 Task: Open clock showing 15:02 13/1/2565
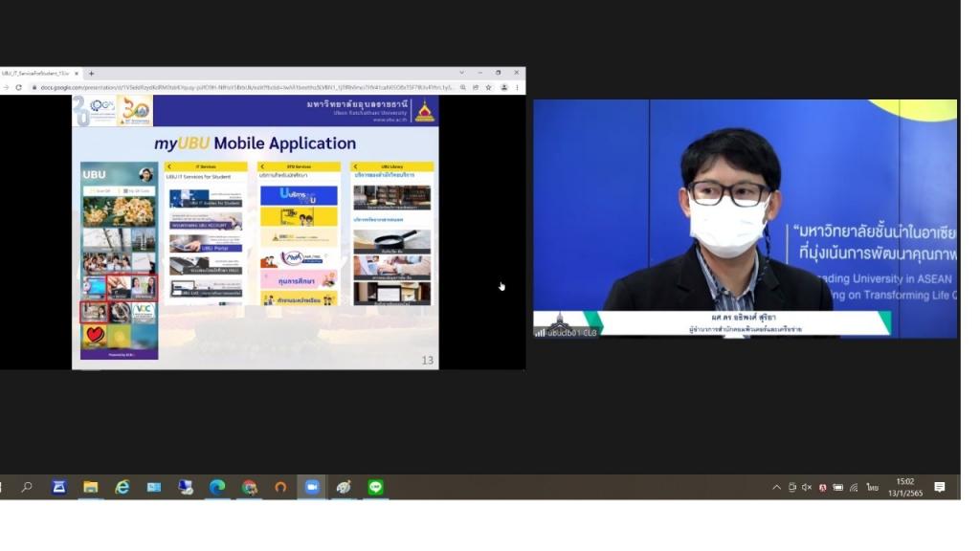click(x=905, y=487)
